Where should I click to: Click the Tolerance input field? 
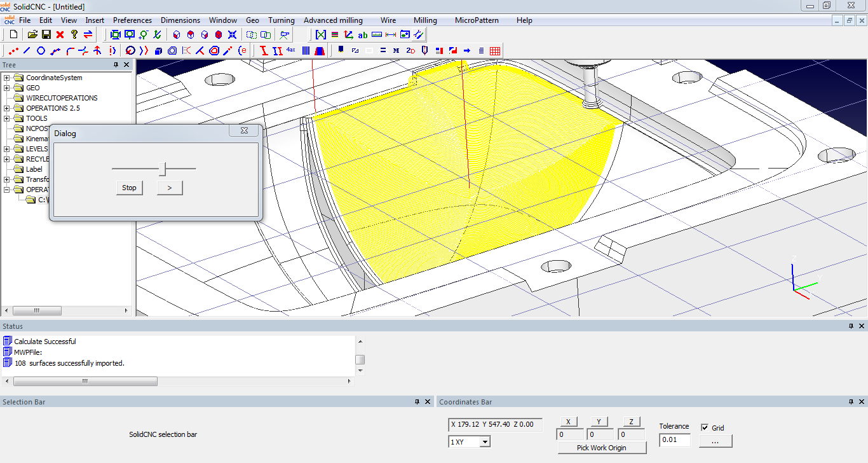(x=674, y=440)
